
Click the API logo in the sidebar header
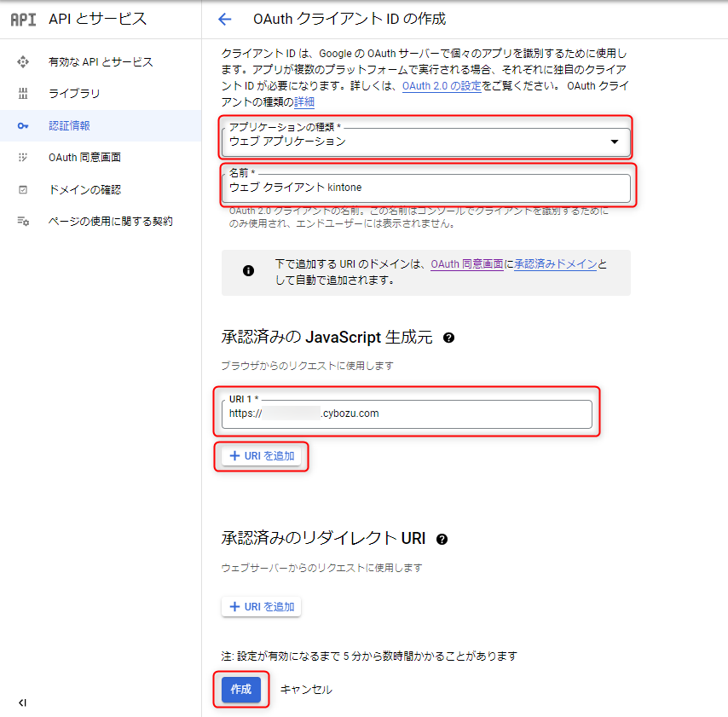pos(23,19)
